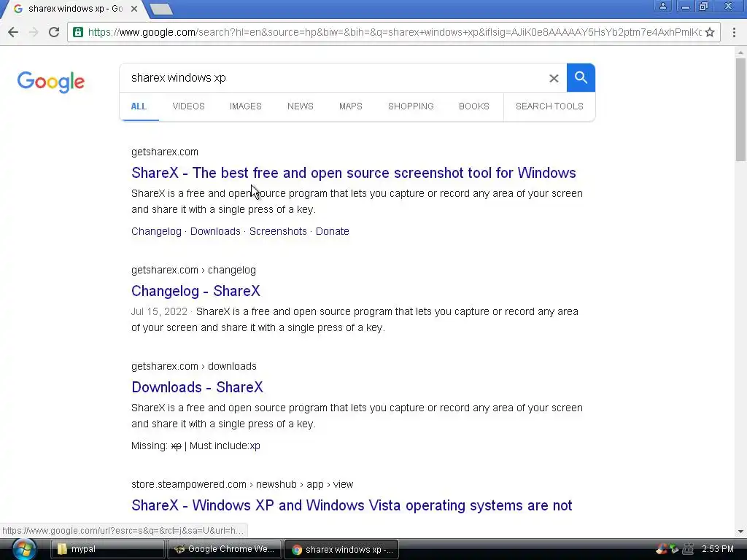
Task: Open the BOOKS tab
Action: tap(474, 106)
